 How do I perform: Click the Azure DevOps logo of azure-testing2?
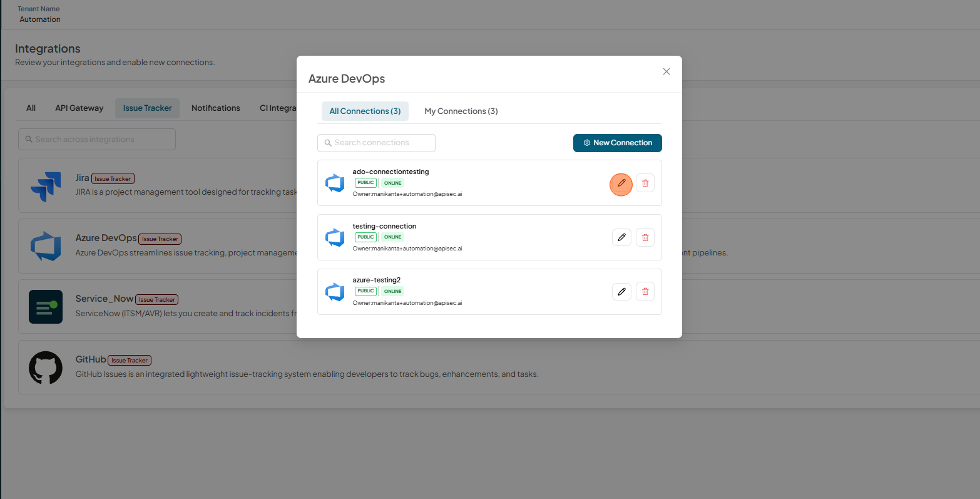coord(335,292)
